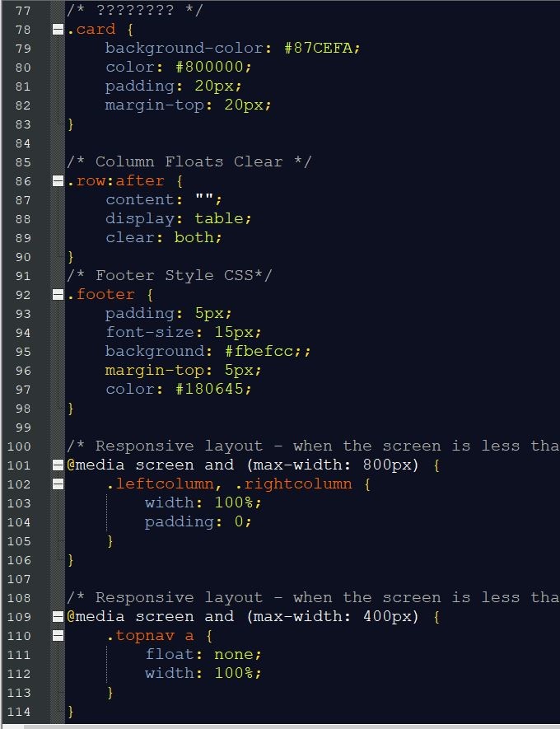Click the clear: both declaration
Viewport: 560px width, 729px height.
click(164, 238)
